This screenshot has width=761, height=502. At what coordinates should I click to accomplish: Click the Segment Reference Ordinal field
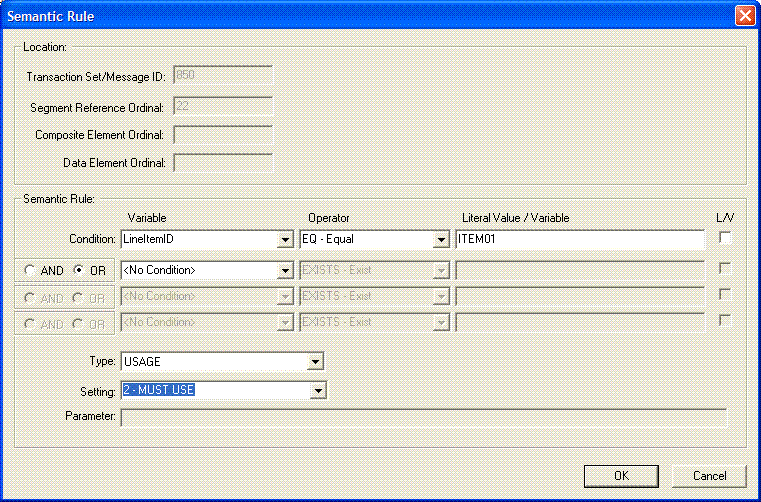(223, 105)
